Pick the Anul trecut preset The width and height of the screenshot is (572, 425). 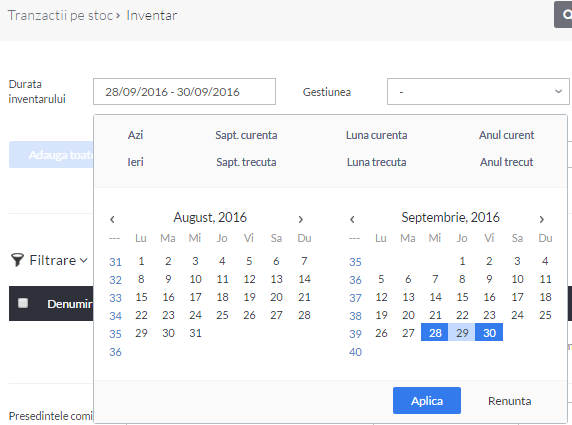click(506, 162)
